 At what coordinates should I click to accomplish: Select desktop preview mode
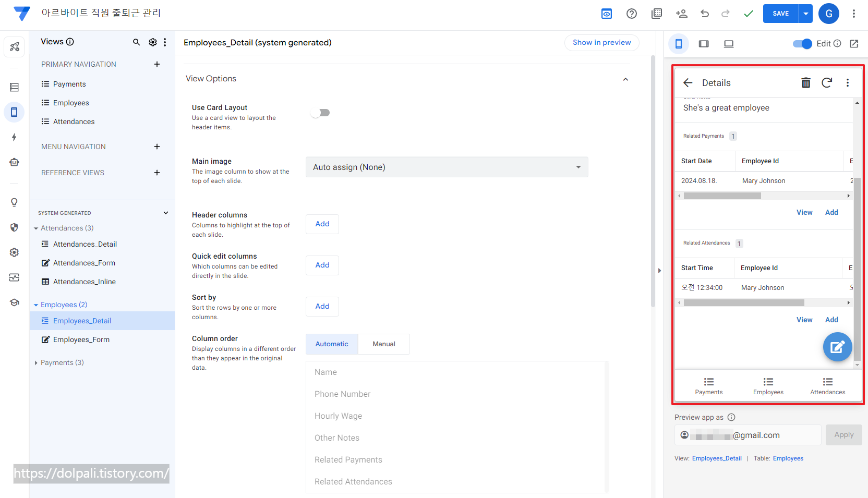pos(729,44)
